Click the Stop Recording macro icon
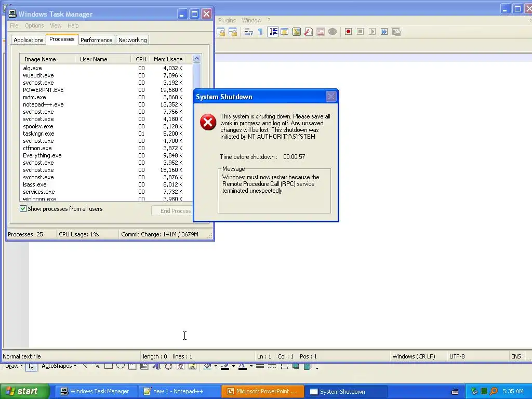 (361, 32)
